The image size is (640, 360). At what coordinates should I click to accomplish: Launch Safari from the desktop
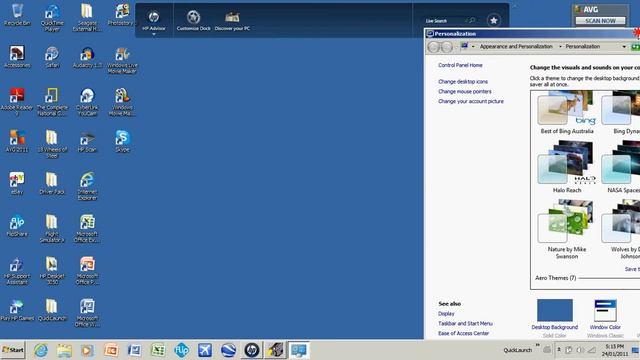click(52, 57)
